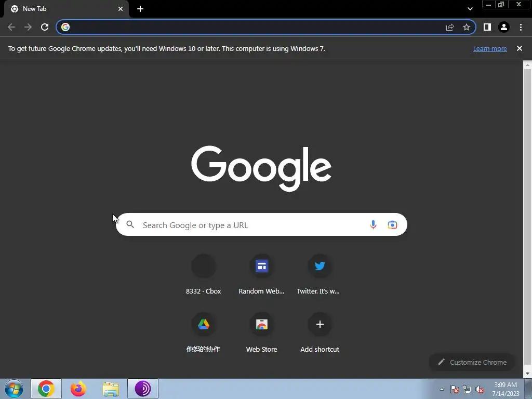Start voice search with microphone icon
This screenshot has height=399, width=532.
pos(373,224)
